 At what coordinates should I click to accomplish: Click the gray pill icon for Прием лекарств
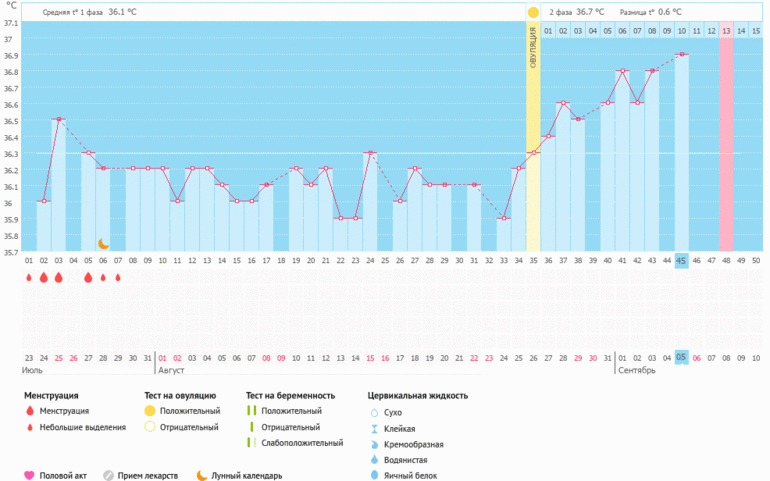coord(110,475)
